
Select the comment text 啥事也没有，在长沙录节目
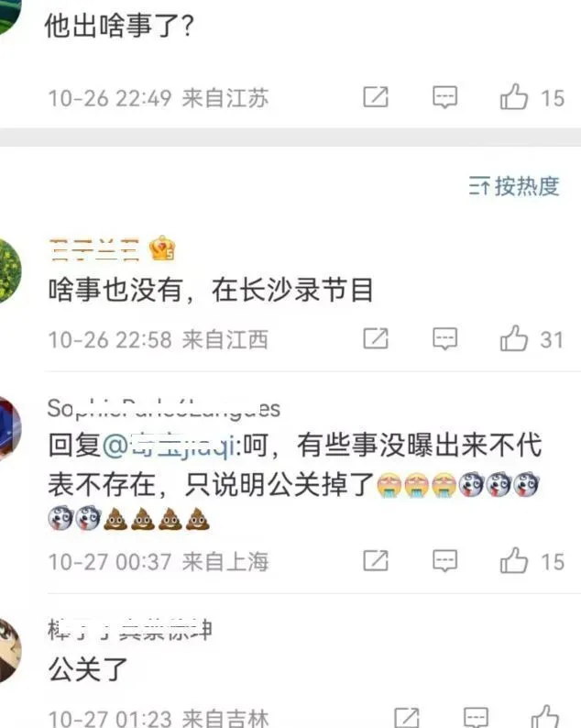[x=211, y=290]
